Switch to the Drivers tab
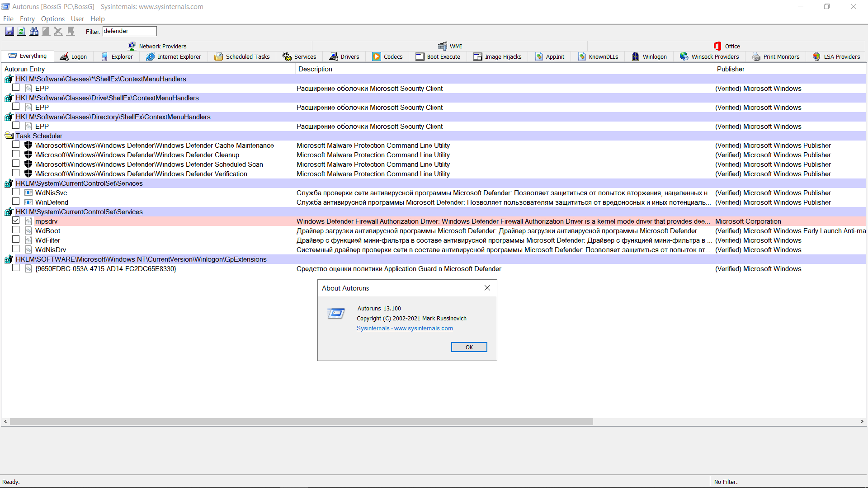This screenshot has height=488, width=868. point(344,56)
